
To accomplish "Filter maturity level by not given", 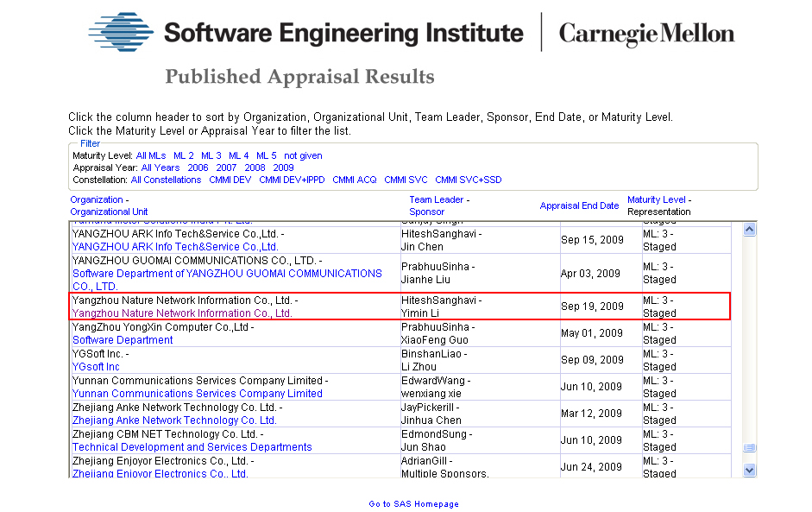I will [x=303, y=155].
